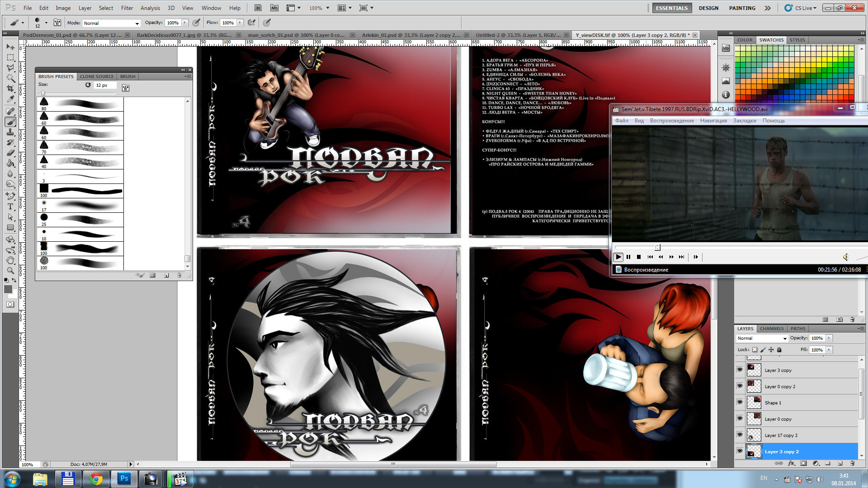Screen dimensions: 868x488
Task: Select the Eyedropper tool
Action: point(10,99)
